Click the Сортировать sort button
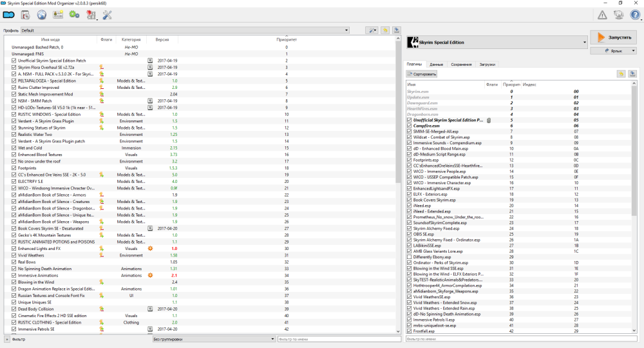The image size is (644, 348). (421, 74)
